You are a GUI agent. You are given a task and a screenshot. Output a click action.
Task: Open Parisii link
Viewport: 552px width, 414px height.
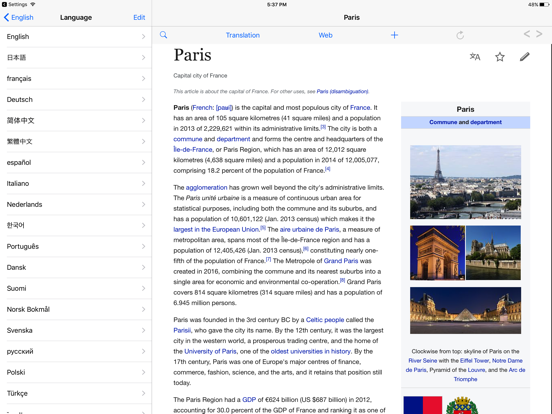(x=182, y=330)
